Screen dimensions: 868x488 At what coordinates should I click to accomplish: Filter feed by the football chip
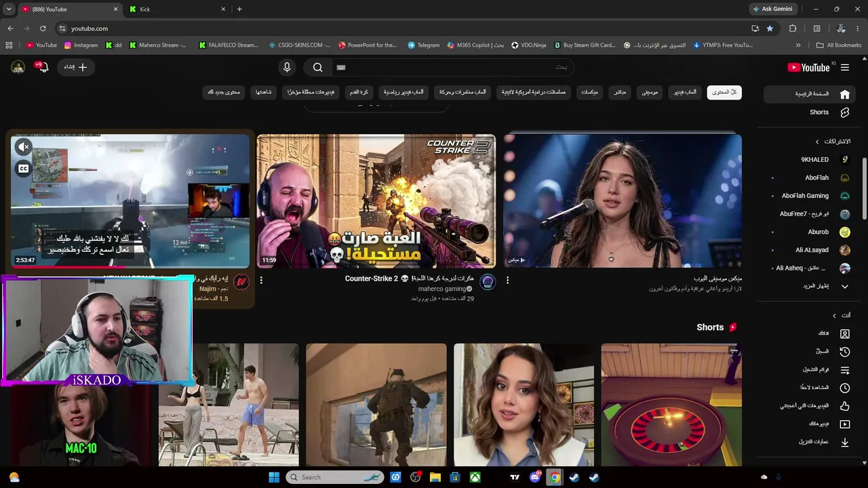click(359, 92)
